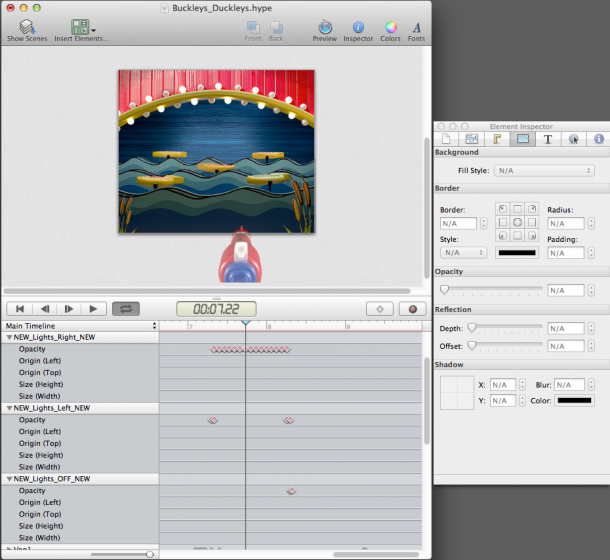
Task: Toggle the loop playback button
Action: (x=127, y=309)
